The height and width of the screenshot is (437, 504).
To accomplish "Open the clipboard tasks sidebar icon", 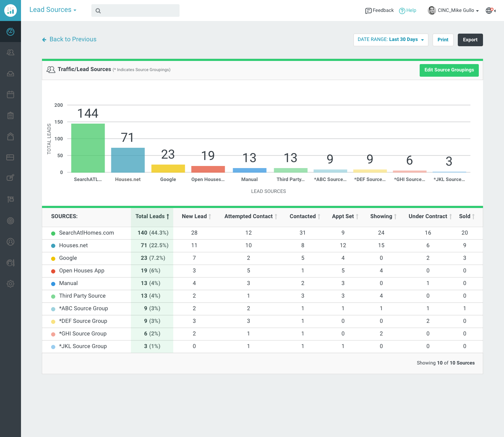I will (x=10, y=116).
